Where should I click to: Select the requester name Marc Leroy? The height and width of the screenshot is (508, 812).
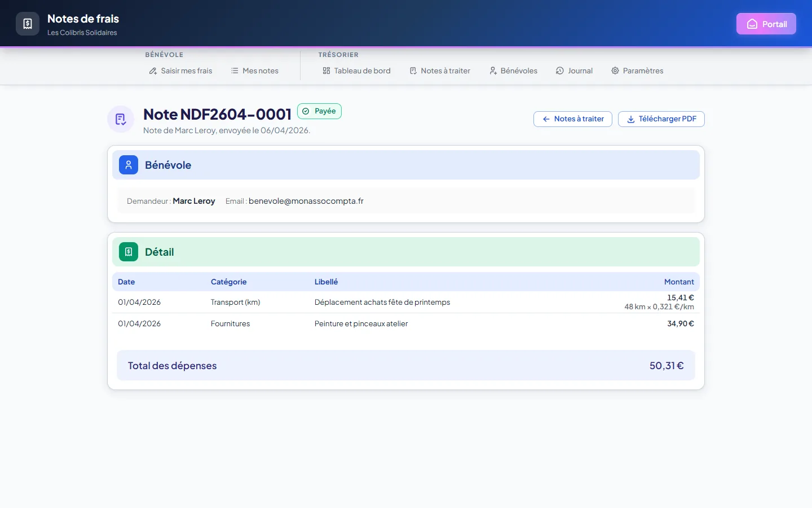194,201
